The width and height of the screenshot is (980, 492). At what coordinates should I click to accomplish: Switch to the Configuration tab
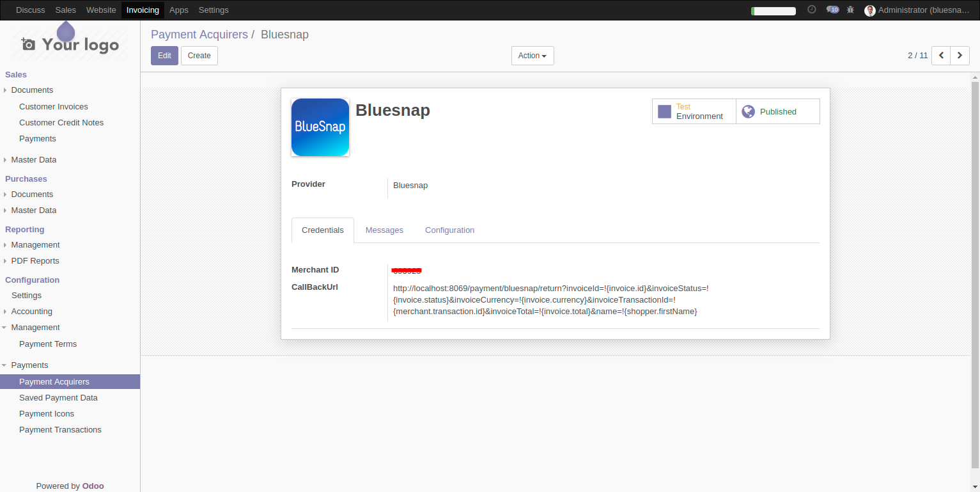[x=449, y=230]
